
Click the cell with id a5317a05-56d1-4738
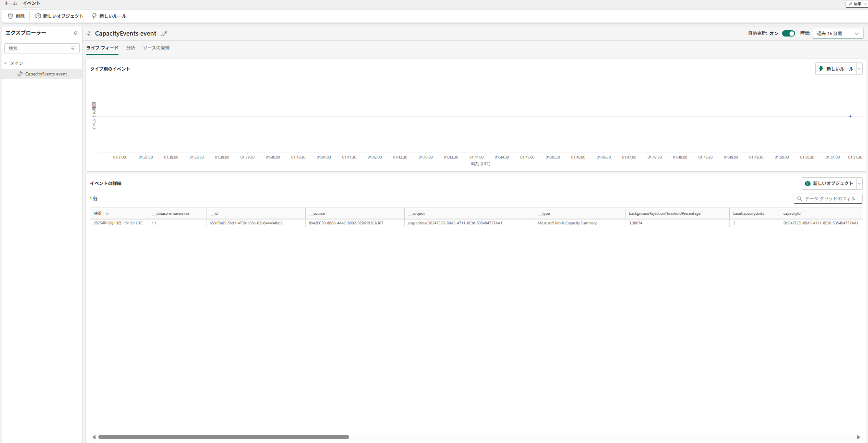[256, 223]
